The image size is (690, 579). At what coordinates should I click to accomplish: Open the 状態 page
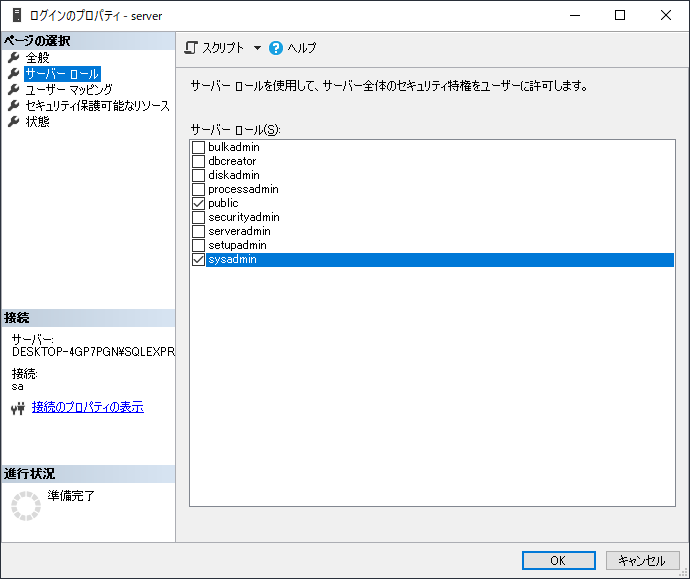(38, 121)
